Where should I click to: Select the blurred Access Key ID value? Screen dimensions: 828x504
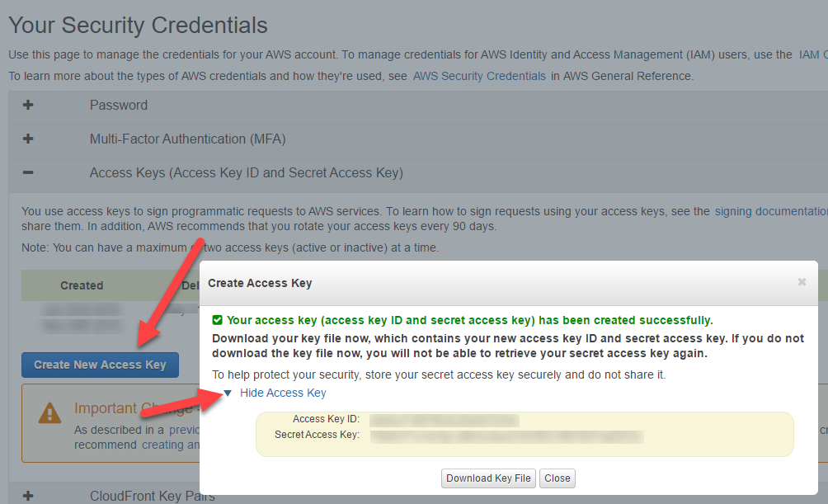click(x=444, y=420)
